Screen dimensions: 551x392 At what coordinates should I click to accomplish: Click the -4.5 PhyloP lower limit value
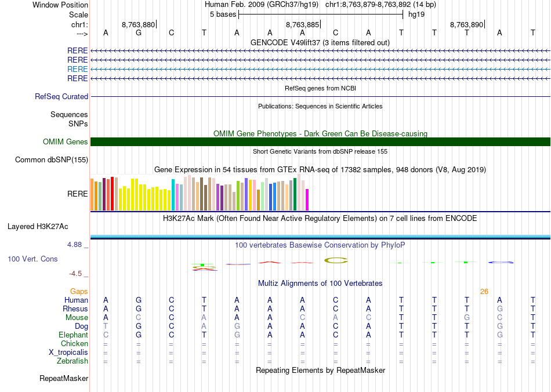(75, 273)
